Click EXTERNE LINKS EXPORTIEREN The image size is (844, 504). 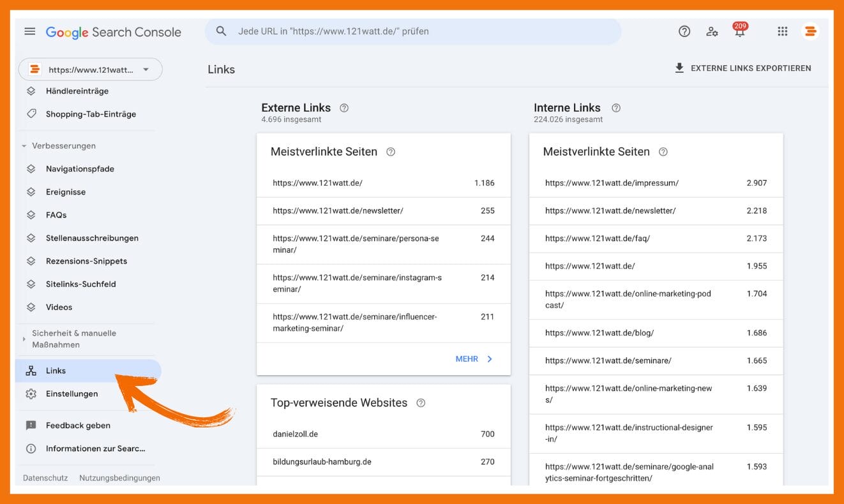(744, 68)
